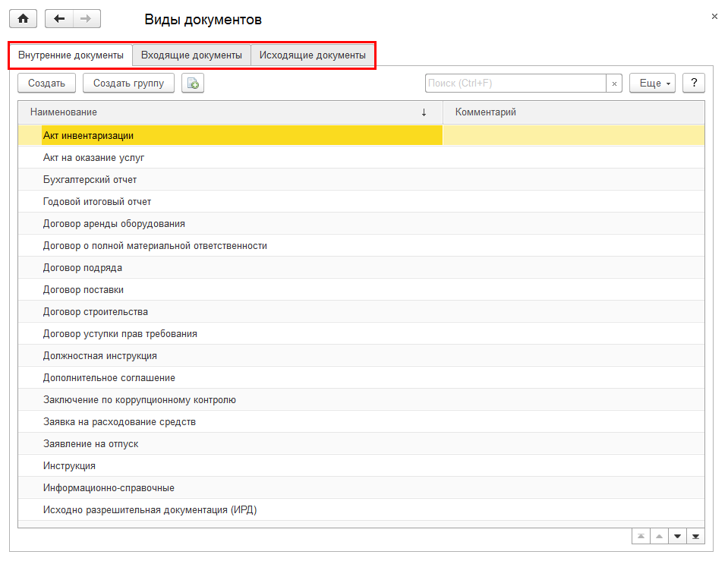
Task: Go back using the back arrow icon
Action: click(58, 17)
